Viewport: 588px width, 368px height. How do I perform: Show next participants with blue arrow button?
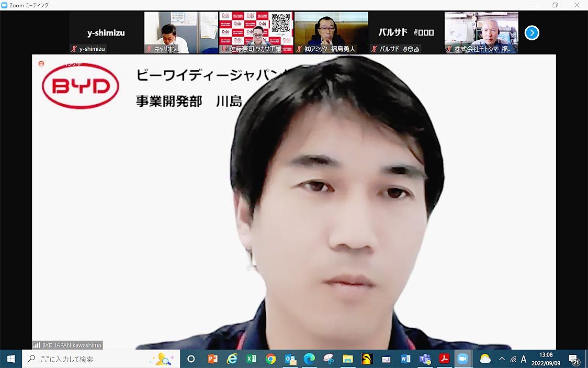[532, 33]
